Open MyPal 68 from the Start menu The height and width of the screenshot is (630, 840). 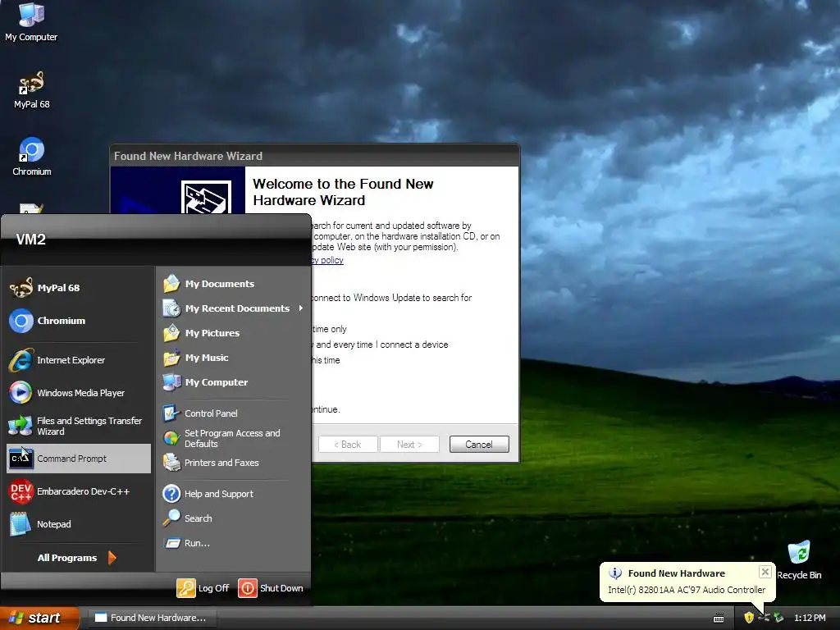[x=78, y=288]
